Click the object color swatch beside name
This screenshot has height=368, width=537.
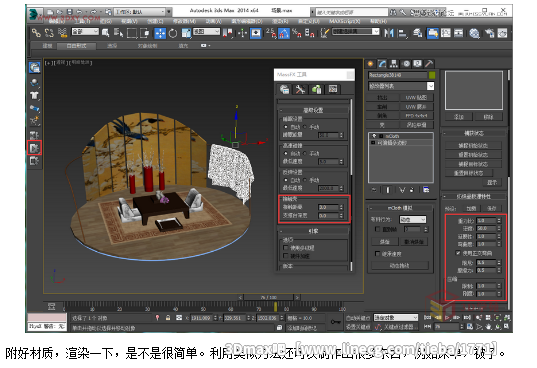pos(432,75)
